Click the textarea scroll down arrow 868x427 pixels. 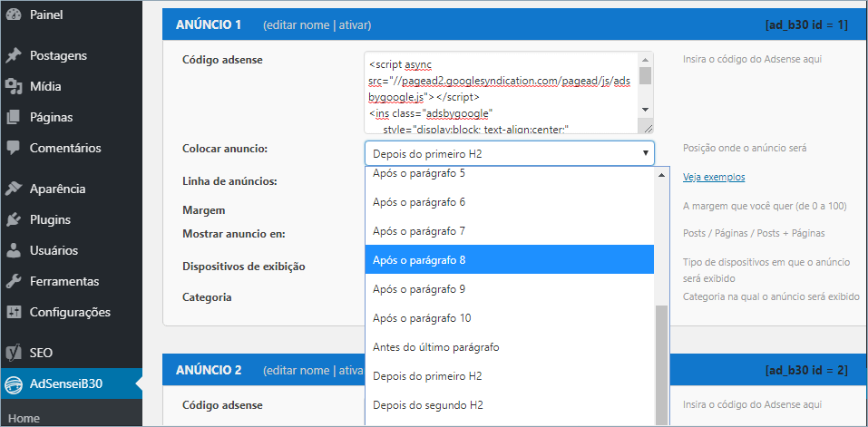(646, 110)
